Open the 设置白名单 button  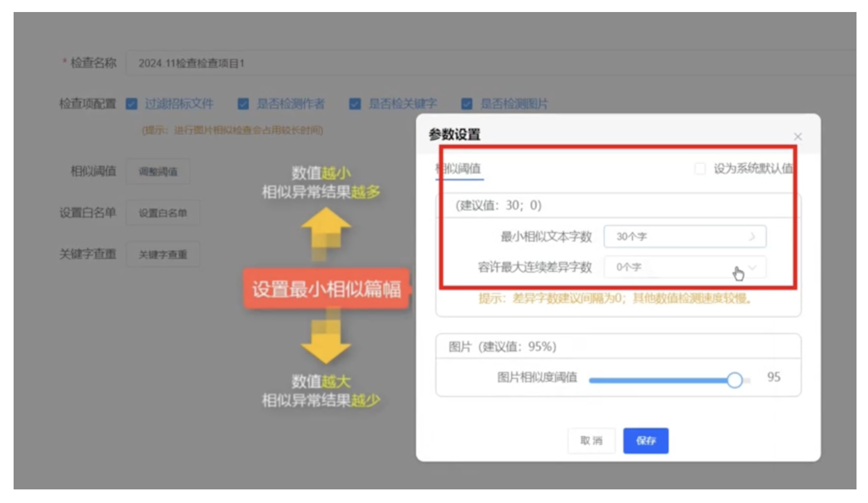tap(163, 213)
